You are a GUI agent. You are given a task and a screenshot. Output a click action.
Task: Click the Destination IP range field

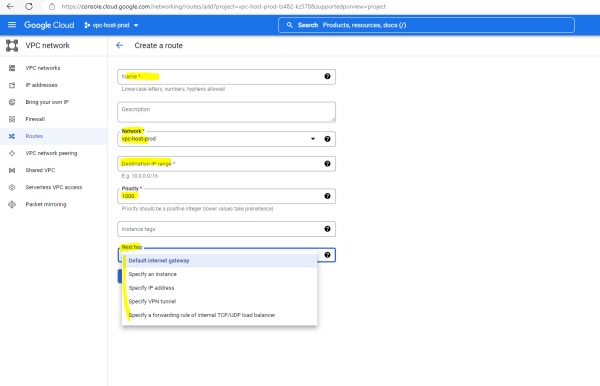click(227, 164)
